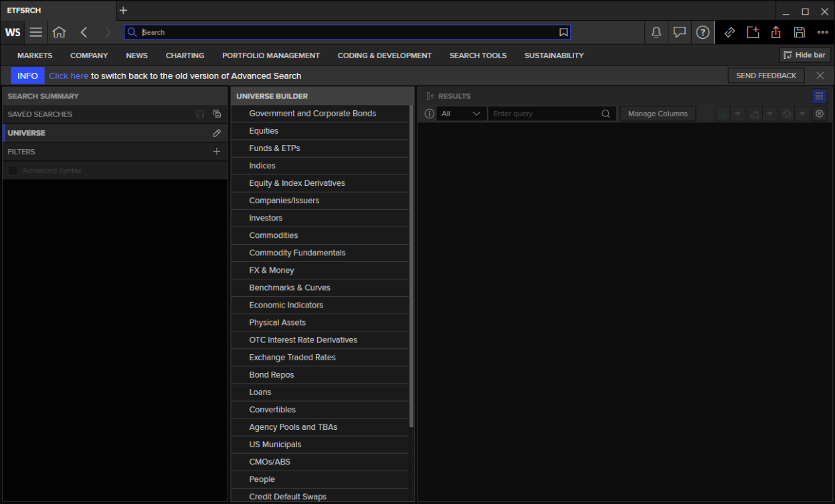This screenshot has width=835, height=504.
Task: Open the chat feedback bubble icon
Action: pos(680,32)
